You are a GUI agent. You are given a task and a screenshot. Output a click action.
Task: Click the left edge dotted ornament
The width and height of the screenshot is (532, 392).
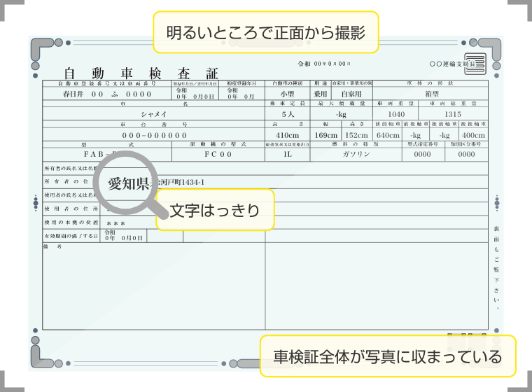[36, 204]
